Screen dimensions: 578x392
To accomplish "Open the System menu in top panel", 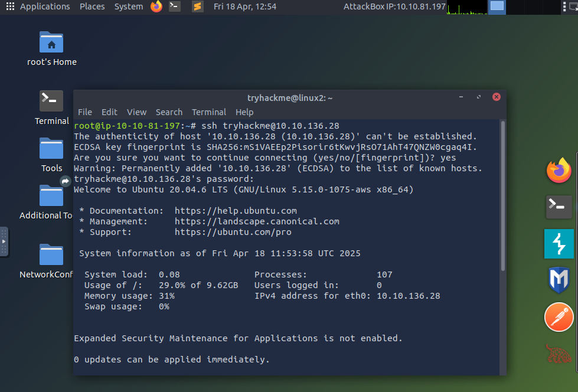I will pos(129,6).
